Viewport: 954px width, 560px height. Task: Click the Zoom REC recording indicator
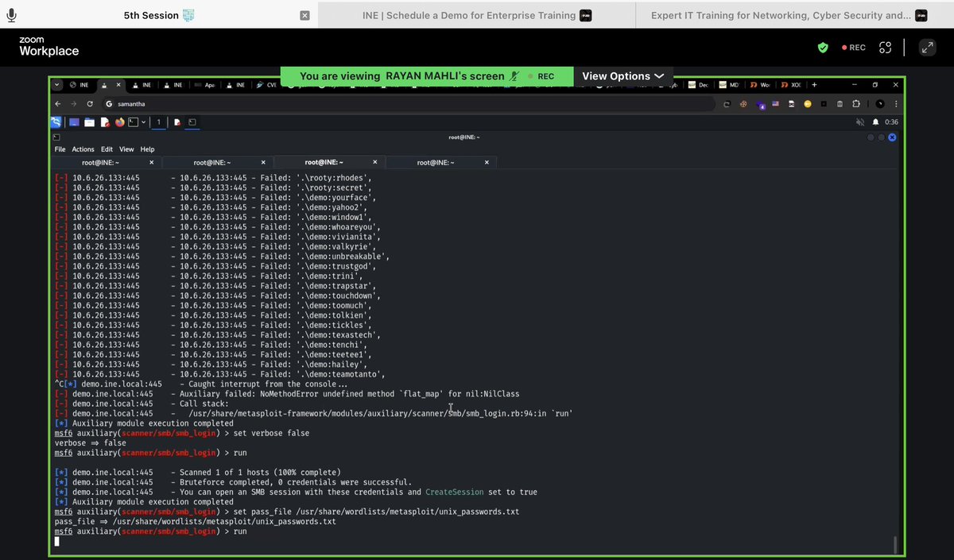853,48
